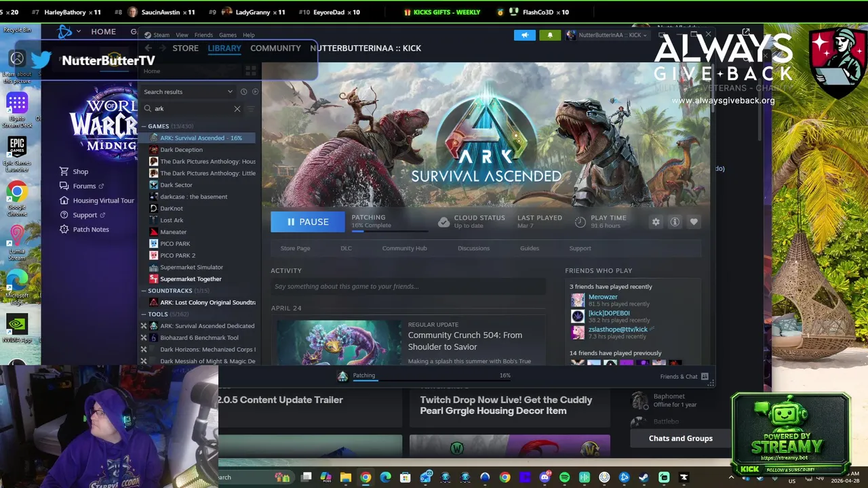The image size is (868, 488).
Task: Collapse the TOOLS category
Action: (144, 314)
